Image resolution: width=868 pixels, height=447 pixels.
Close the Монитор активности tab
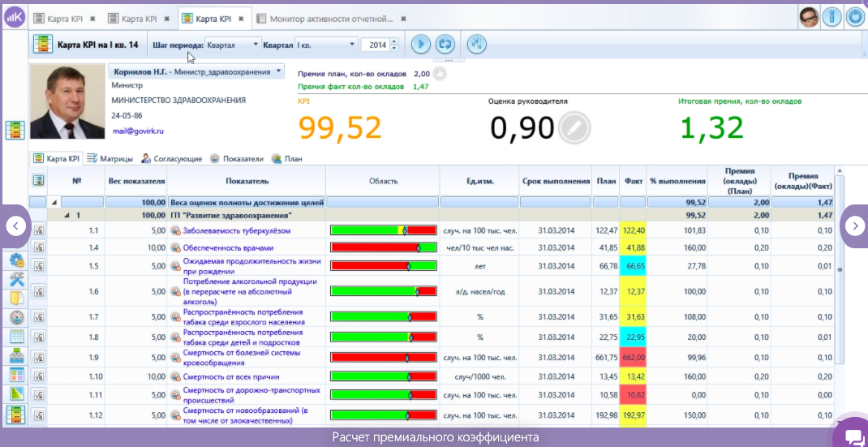tap(403, 19)
